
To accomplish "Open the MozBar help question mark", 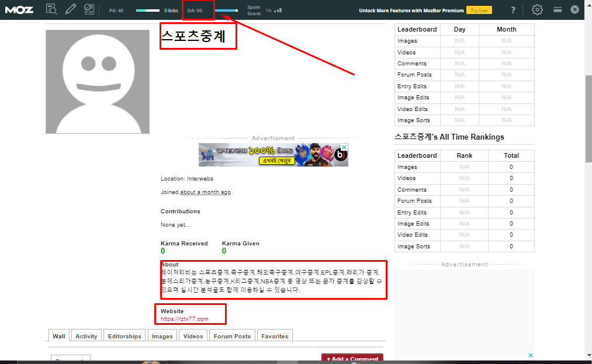I will [x=513, y=9].
